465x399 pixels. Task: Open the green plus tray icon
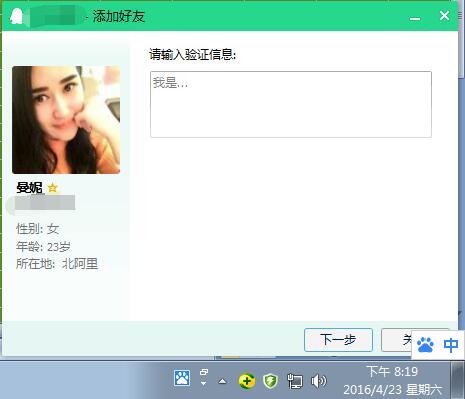click(247, 381)
